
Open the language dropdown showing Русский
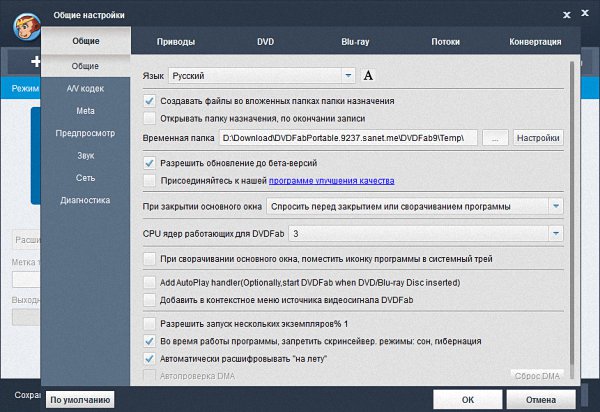[x=262, y=76]
